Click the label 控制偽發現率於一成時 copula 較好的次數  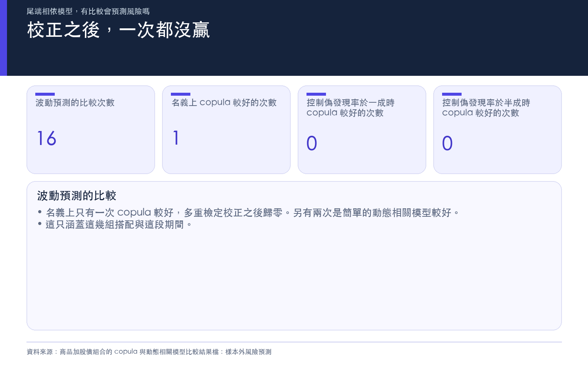click(351, 107)
